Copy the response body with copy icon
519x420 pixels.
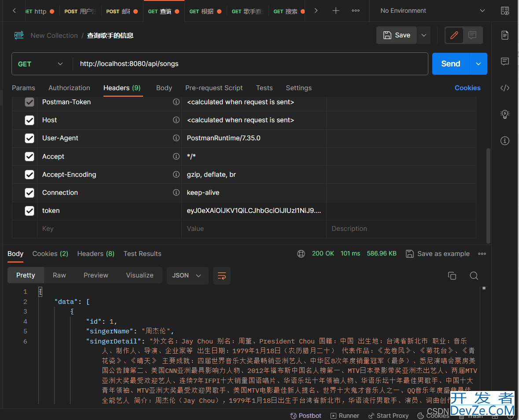tap(452, 276)
